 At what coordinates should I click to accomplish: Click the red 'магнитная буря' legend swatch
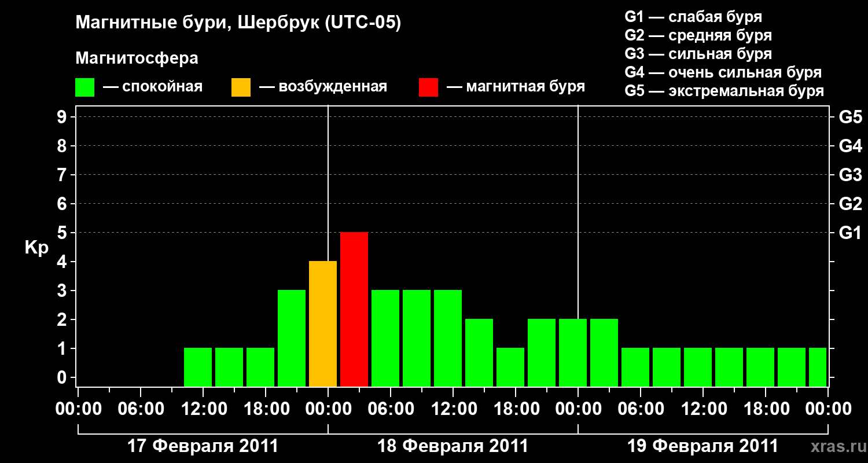point(428,87)
